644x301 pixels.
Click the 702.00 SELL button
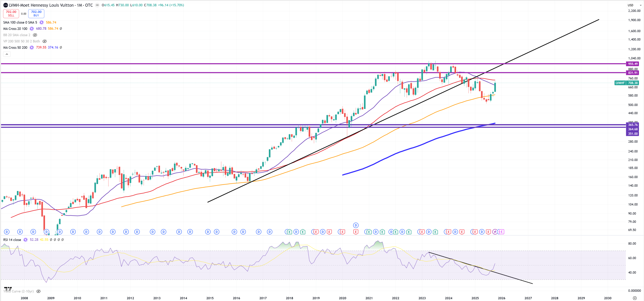[x=11, y=14]
